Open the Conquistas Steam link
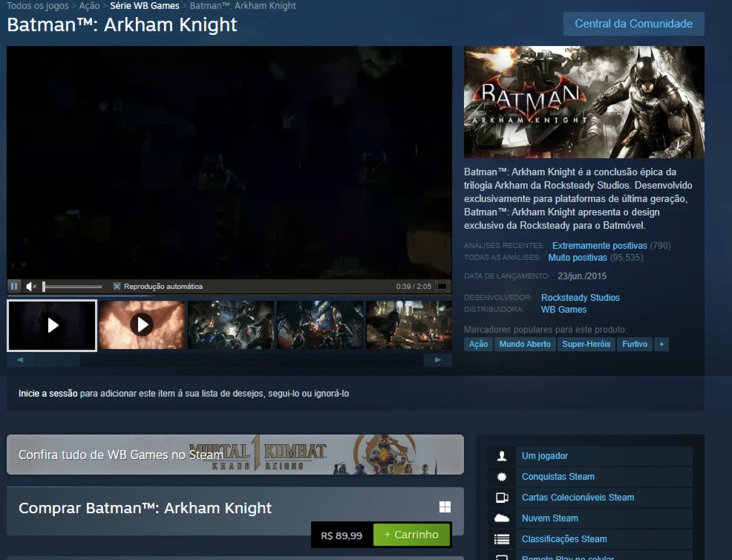This screenshot has height=560, width=732. pyautogui.click(x=558, y=477)
